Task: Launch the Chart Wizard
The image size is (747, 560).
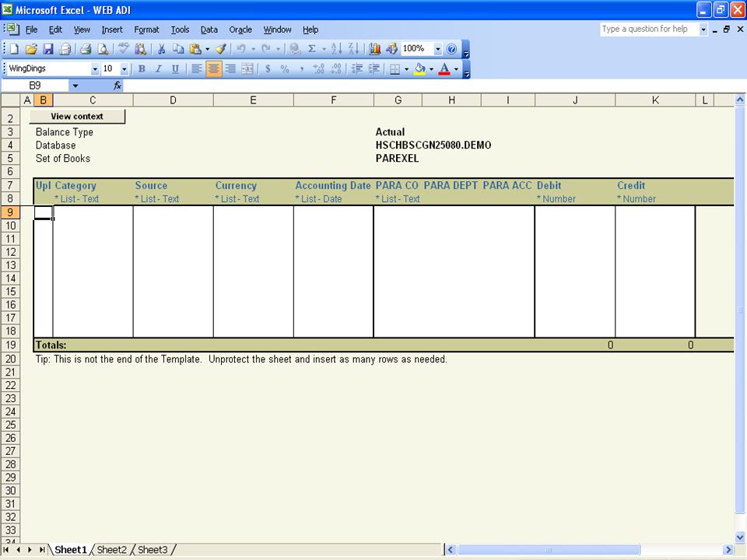Action: [375, 48]
